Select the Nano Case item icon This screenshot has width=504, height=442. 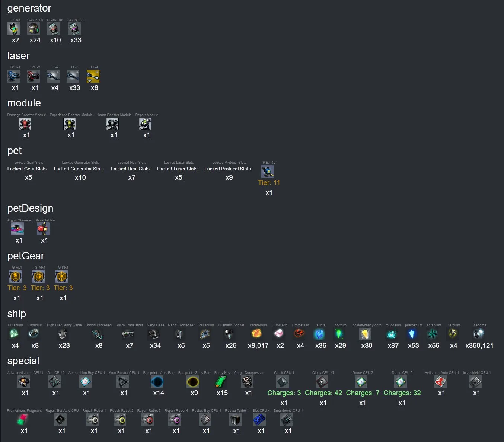coord(154,334)
